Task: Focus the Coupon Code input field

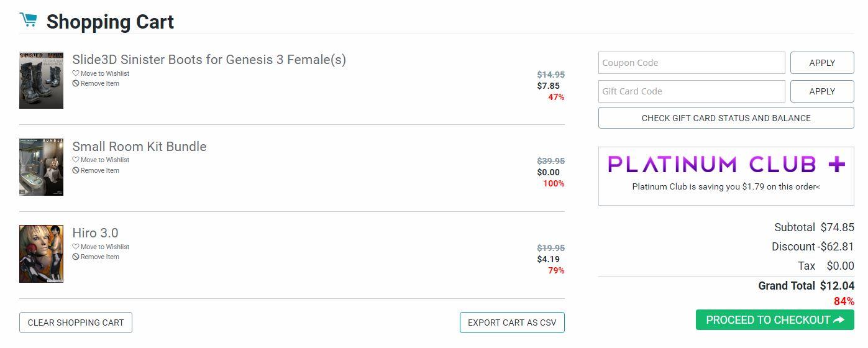Action: [x=691, y=63]
